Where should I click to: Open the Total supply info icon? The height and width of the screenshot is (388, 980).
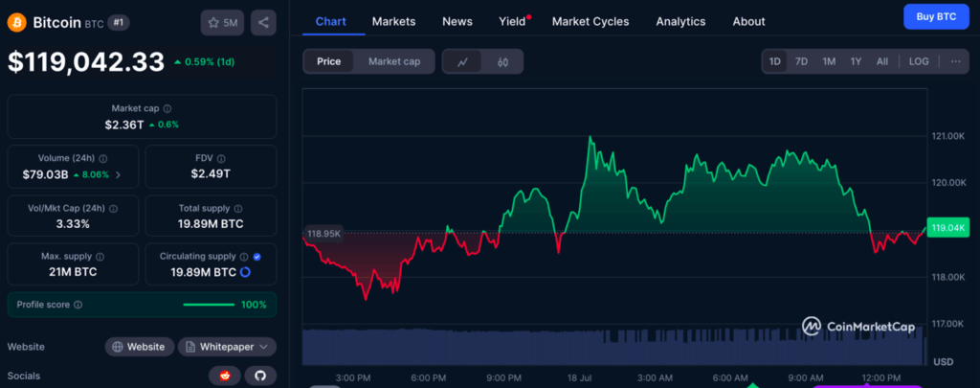pos(238,209)
